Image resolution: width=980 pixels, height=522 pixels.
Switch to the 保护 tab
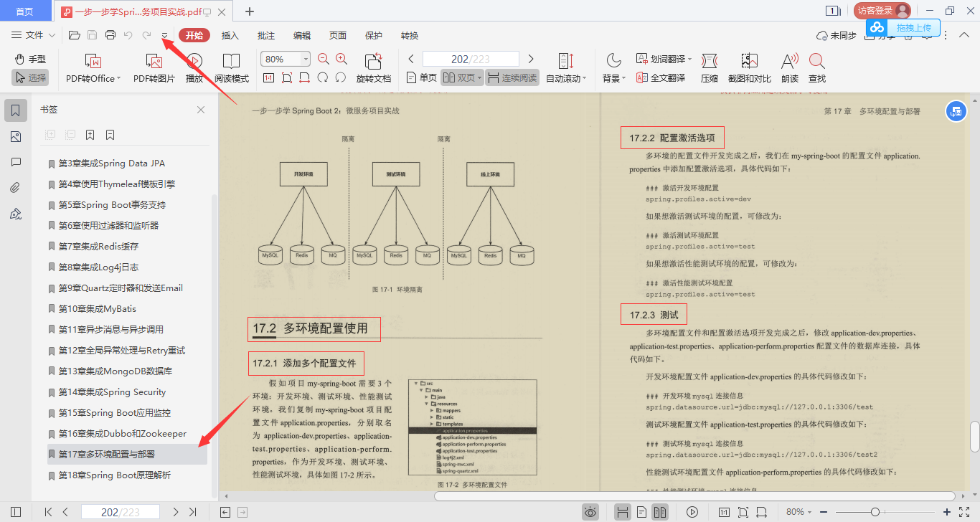374,35
